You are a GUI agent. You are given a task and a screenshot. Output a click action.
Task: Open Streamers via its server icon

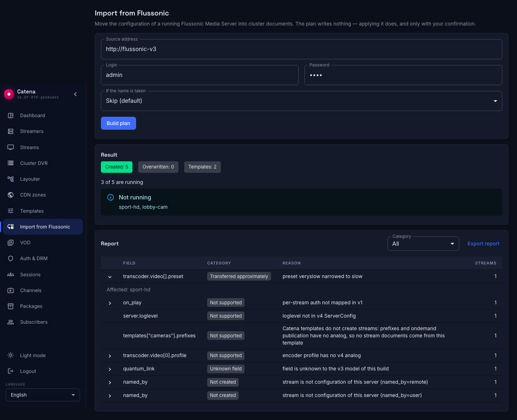coord(11,131)
